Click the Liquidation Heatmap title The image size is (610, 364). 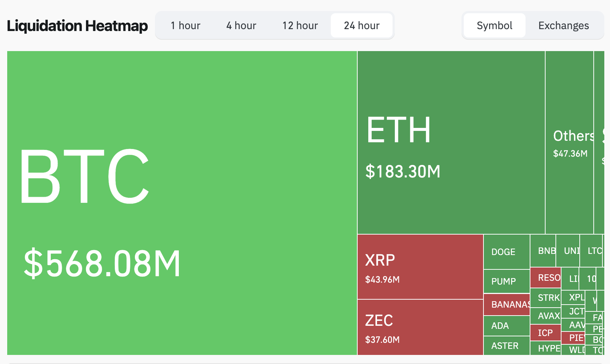pyautogui.click(x=77, y=25)
